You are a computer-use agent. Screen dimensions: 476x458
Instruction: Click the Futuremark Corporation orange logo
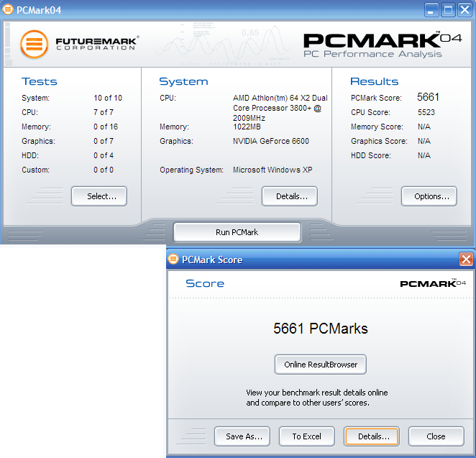(35, 45)
